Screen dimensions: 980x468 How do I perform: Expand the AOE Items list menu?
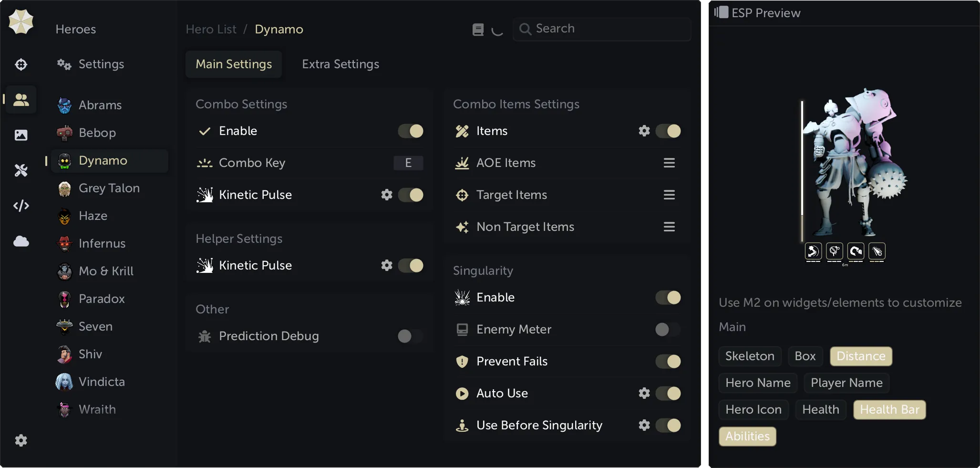tap(669, 163)
